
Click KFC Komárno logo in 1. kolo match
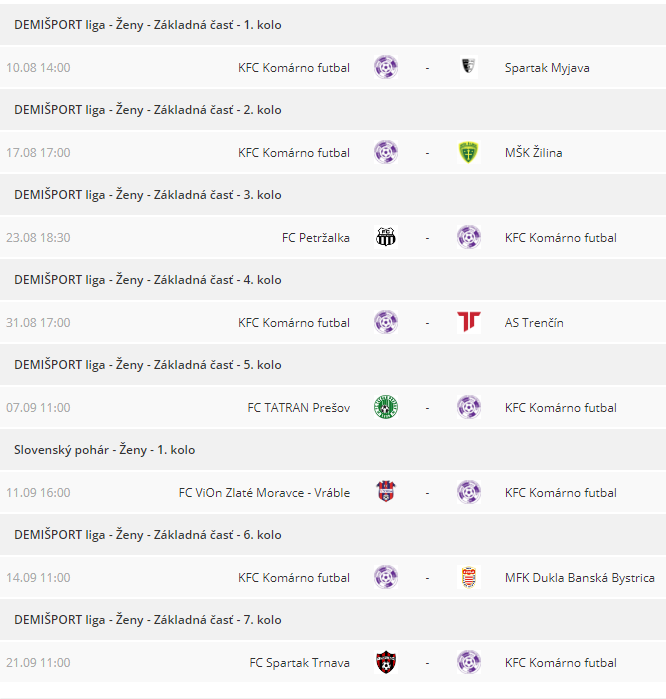[386, 68]
